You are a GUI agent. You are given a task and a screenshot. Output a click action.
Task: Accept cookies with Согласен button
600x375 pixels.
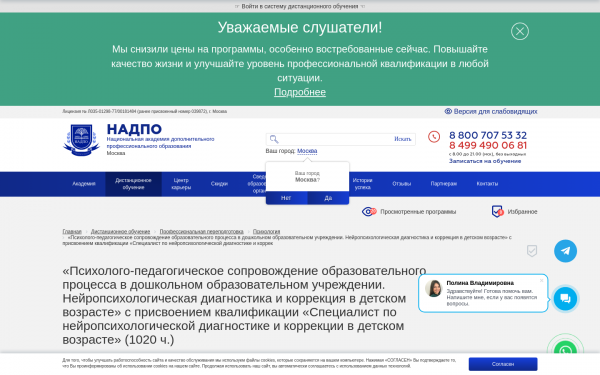503,364
